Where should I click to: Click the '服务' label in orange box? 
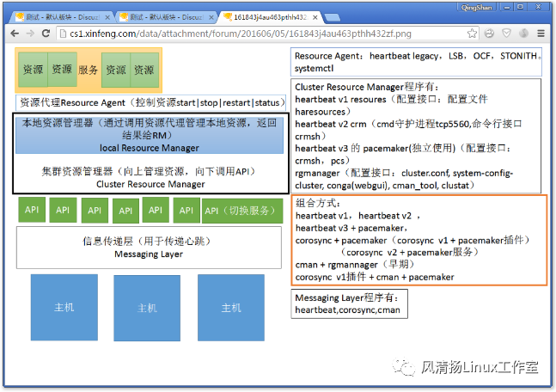point(88,70)
